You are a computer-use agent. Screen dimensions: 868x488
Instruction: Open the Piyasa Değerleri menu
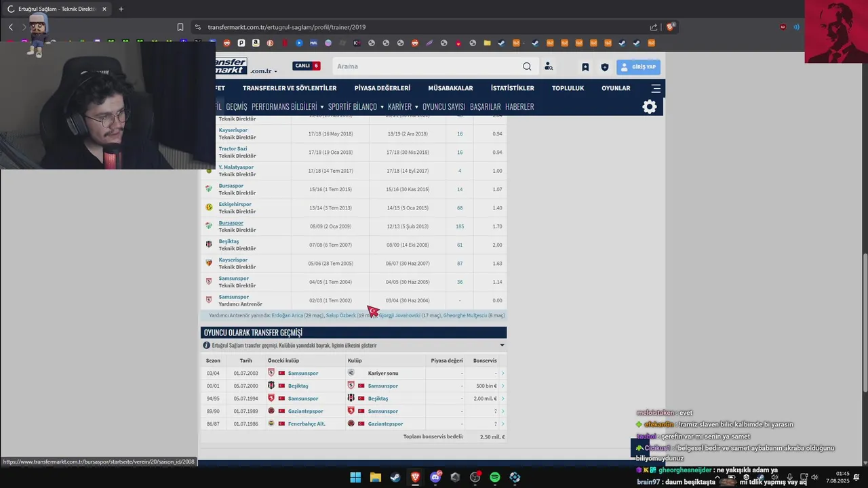click(382, 88)
